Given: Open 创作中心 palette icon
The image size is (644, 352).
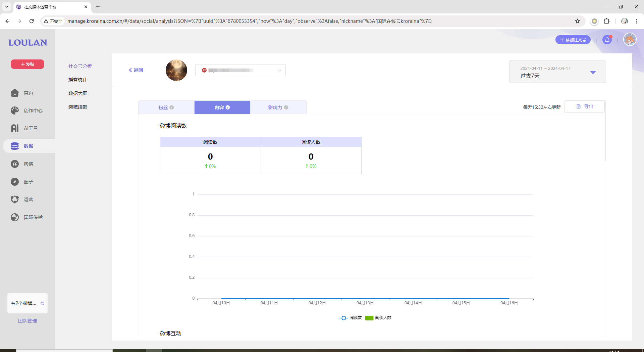Looking at the screenshot, I should [15, 111].
